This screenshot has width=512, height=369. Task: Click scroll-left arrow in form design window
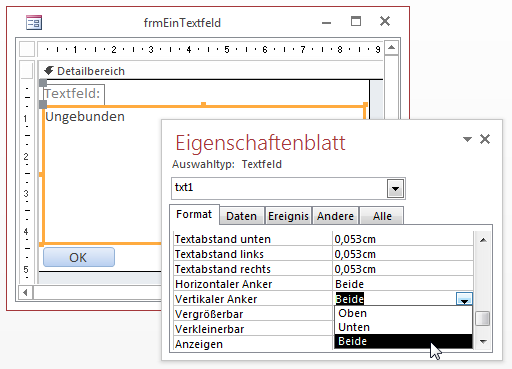point(25,293)
